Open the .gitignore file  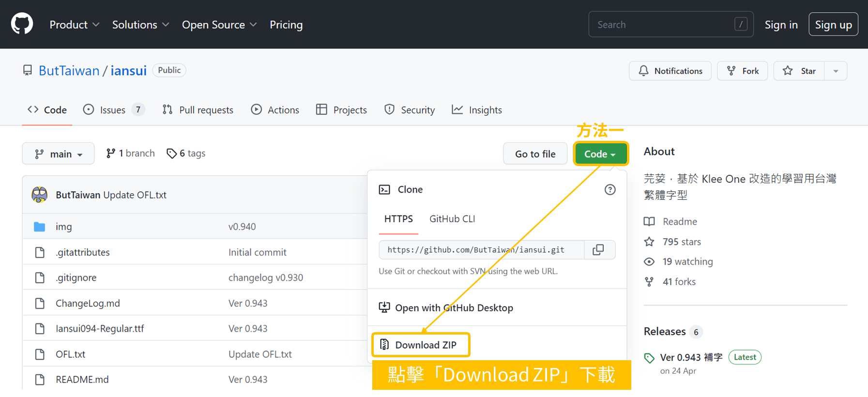point(76,277)
